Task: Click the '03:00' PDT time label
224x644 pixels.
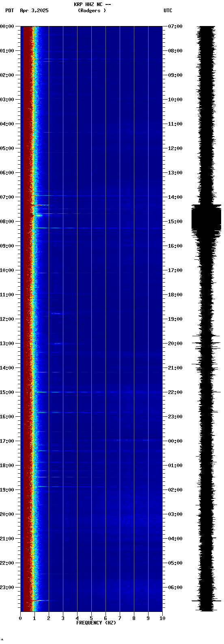Action: tap(7, 100)
